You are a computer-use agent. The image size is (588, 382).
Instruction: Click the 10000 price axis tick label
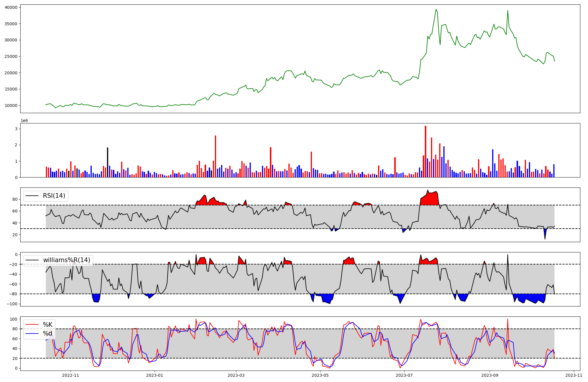click(x=11, y=106)
